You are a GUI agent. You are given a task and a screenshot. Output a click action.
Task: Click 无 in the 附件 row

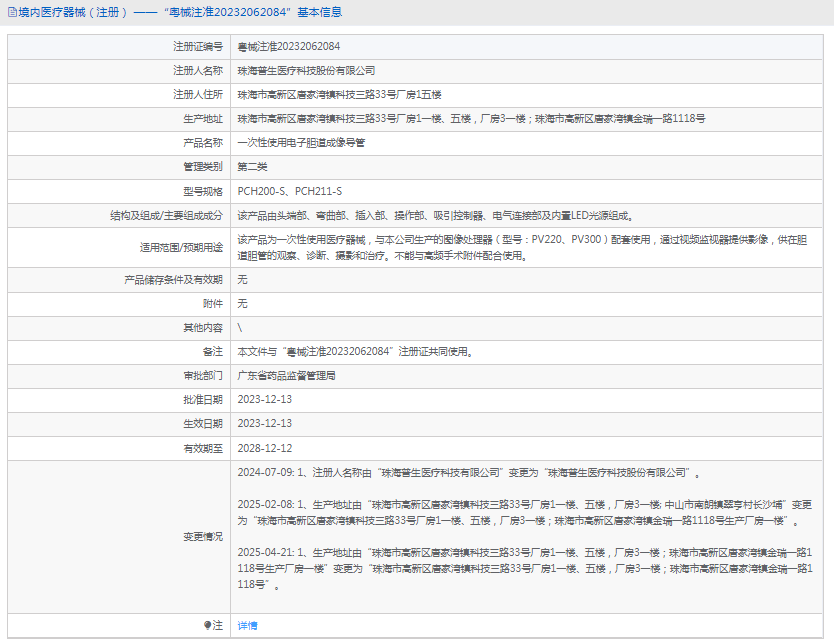coord(243,304)
